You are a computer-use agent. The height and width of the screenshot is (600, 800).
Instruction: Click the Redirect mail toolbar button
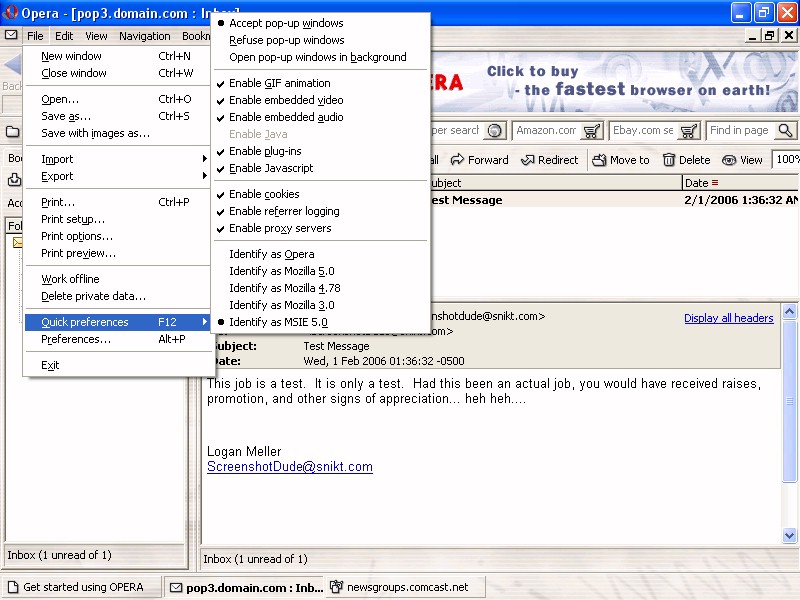(x=549, y=160)
